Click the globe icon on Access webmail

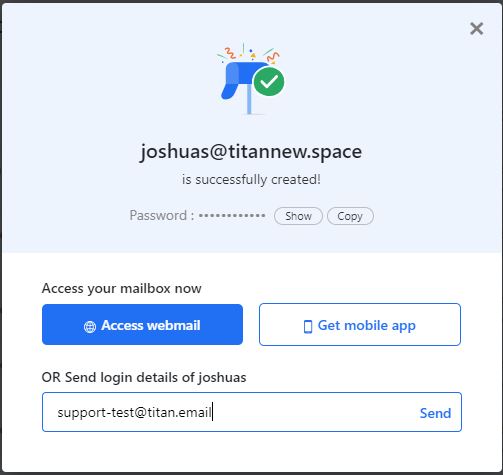pos(90,327)
